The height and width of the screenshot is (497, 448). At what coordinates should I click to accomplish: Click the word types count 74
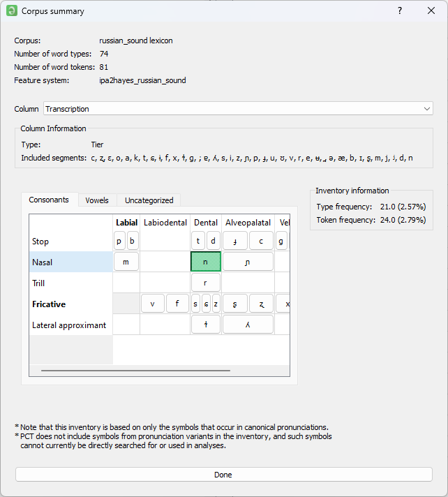click(104, 54)
